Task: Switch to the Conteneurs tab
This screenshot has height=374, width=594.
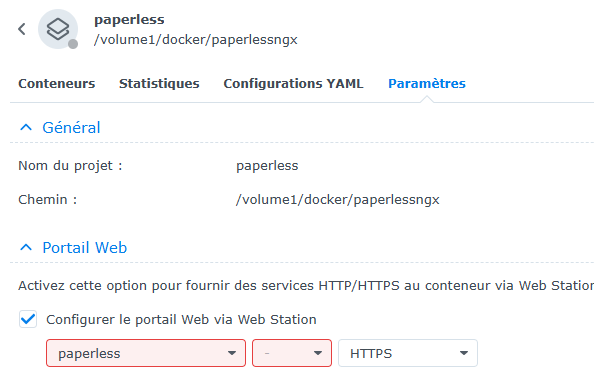Action: [x=57, y=83]
